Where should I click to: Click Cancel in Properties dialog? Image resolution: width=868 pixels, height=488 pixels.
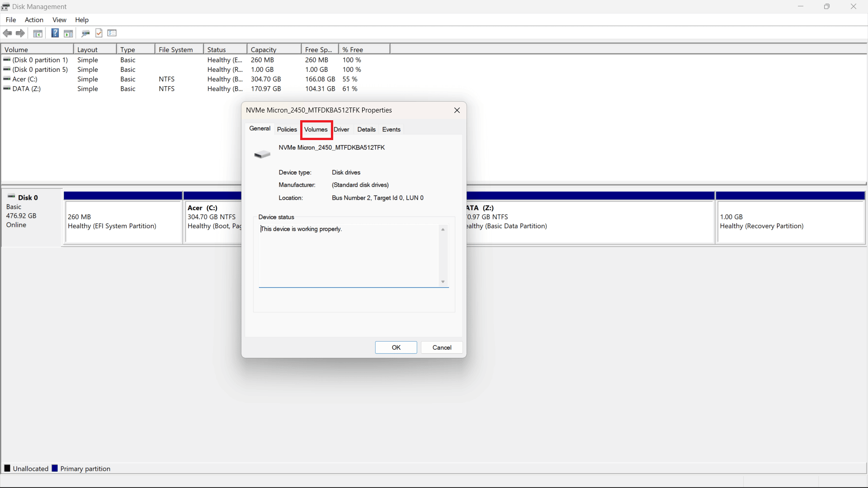pos(442,347)
